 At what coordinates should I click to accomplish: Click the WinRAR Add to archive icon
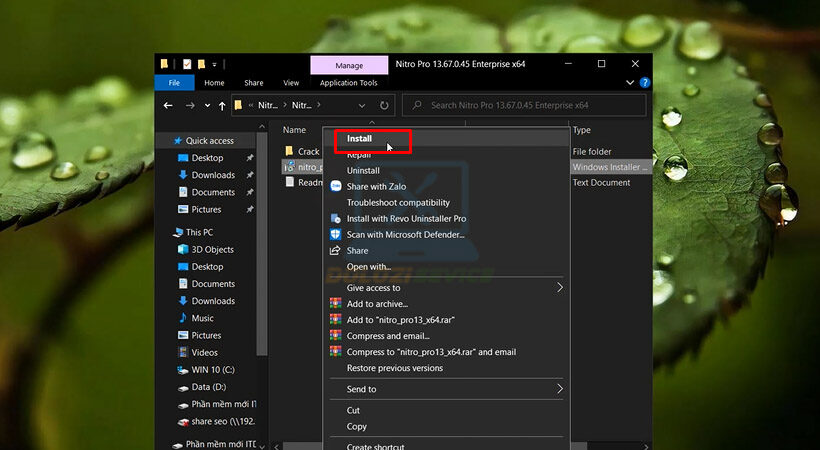pos(336,304)
